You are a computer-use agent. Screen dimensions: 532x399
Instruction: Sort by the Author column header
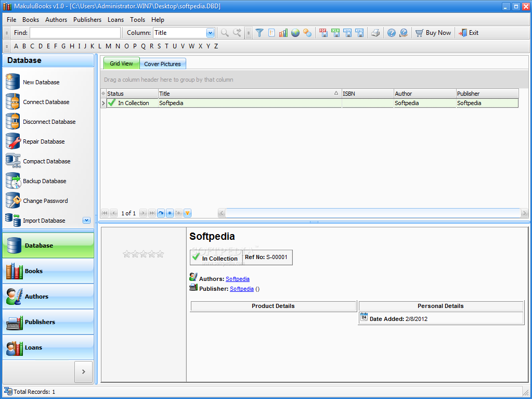point(425,94)
